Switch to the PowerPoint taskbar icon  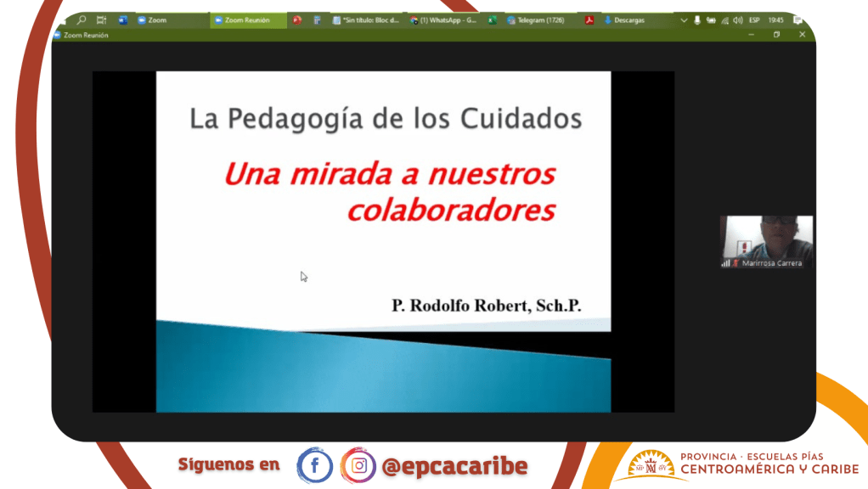(x=297, y=20)
